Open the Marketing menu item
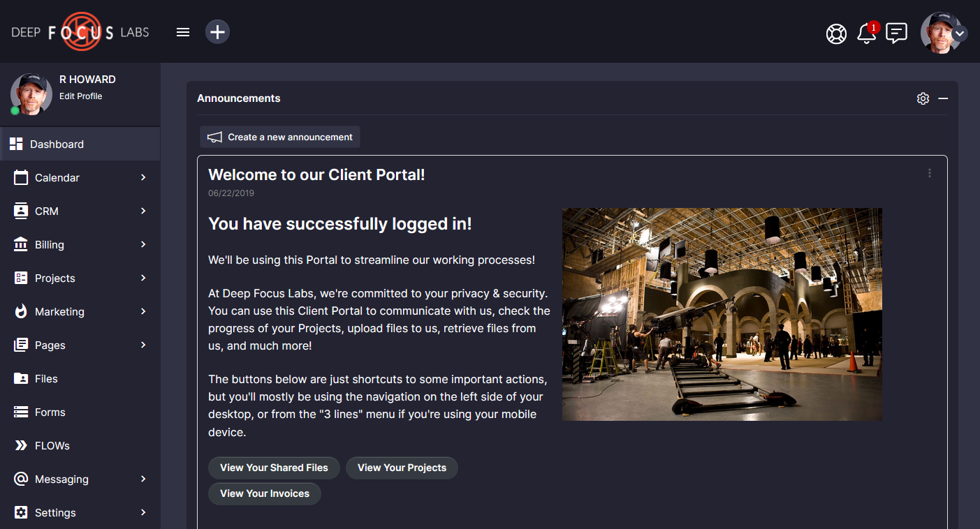 (80, 311)
